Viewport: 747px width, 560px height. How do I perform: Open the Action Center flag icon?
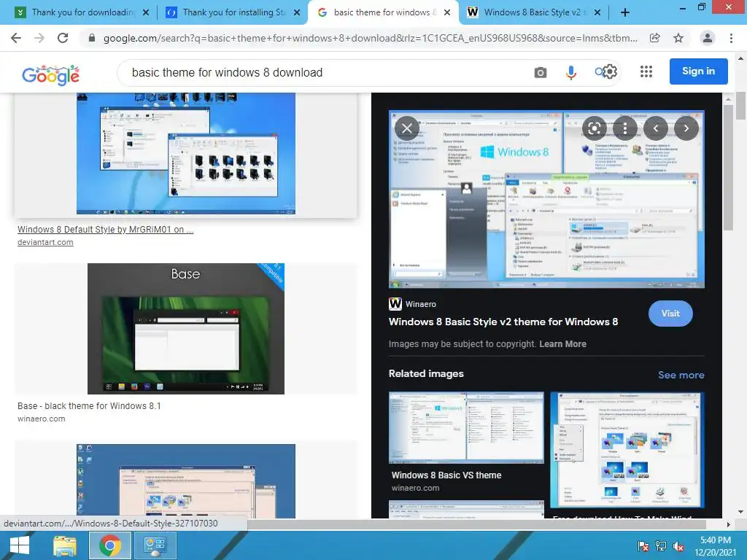point(643,546)
